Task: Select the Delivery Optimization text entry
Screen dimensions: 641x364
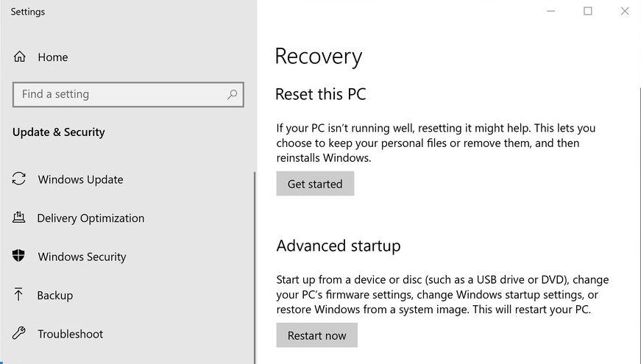Action: (x=91, y=218)
